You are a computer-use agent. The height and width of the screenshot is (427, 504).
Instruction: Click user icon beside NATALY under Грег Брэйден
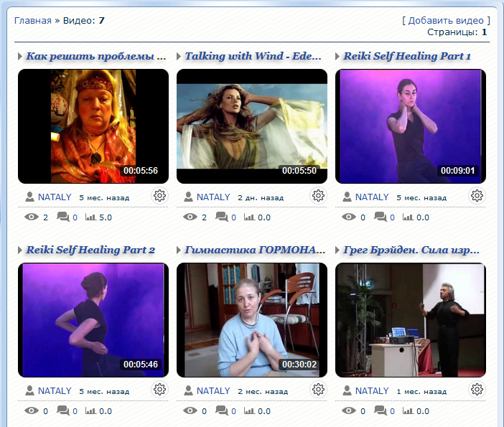click(347, 390)
